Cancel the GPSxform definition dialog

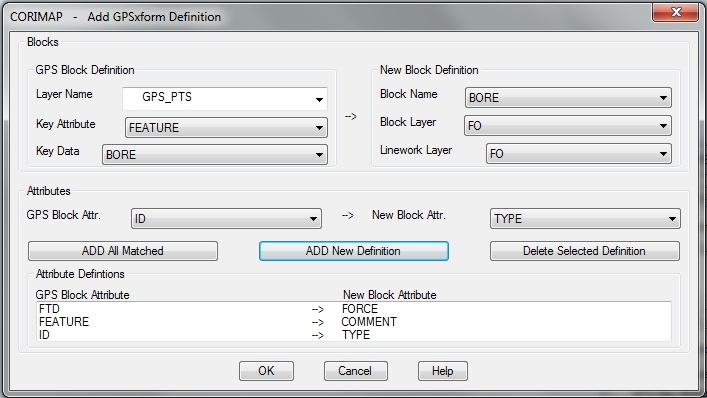coord(355,371)
